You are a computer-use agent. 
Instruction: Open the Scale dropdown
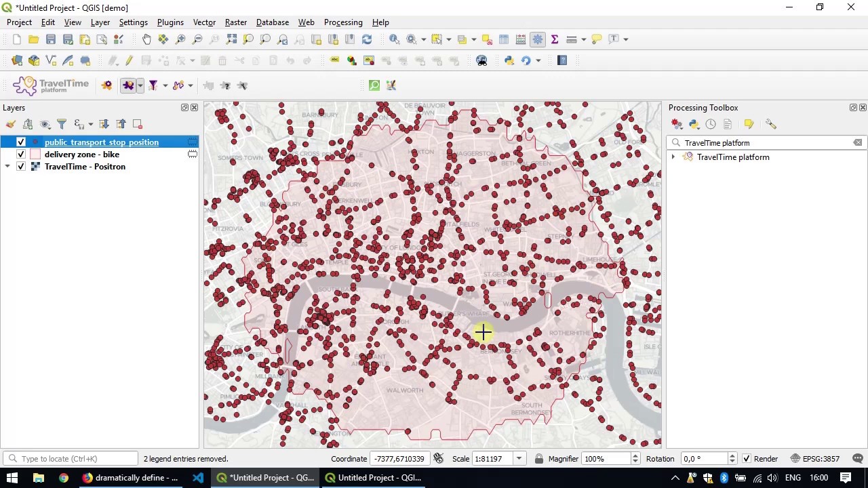pos(519,459)
